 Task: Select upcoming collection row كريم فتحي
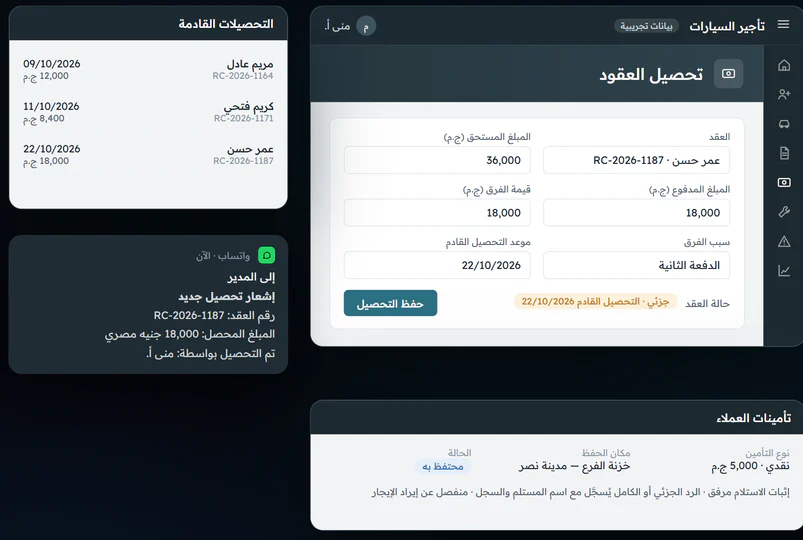(x=148, y=112)
